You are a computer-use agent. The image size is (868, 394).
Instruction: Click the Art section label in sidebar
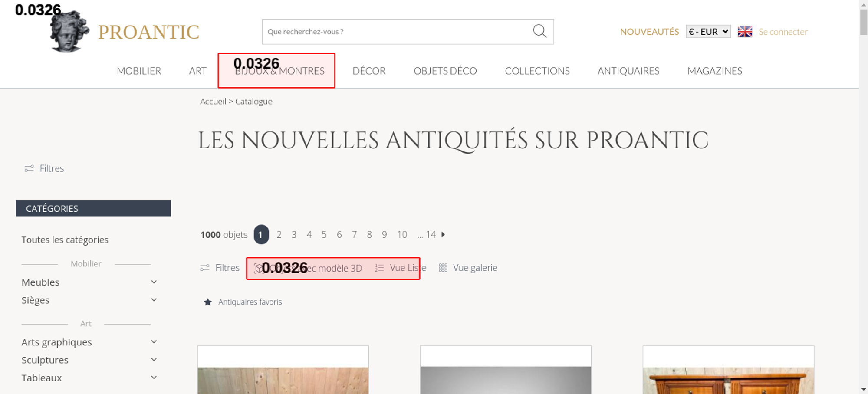pyautogui.click(x=86, y=323)
